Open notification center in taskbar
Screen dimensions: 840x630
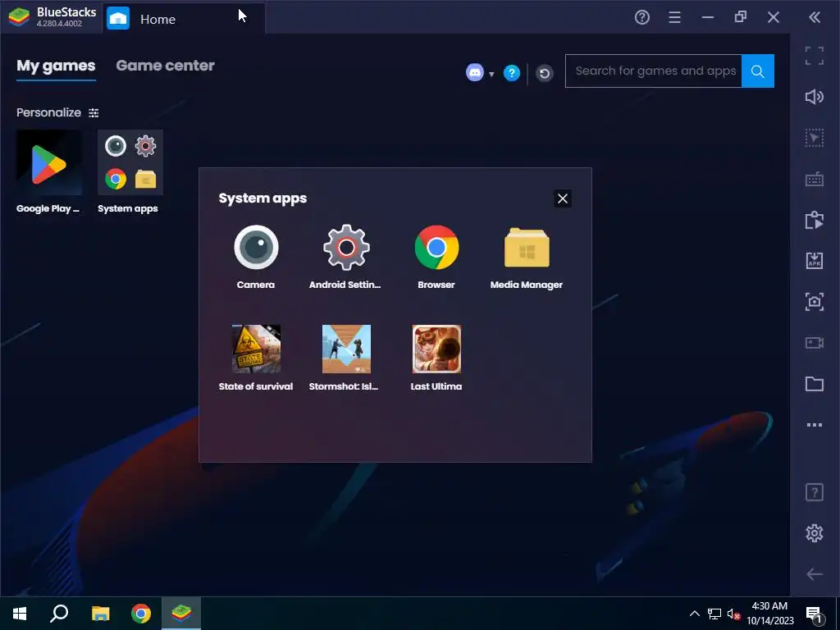(815, 614)
